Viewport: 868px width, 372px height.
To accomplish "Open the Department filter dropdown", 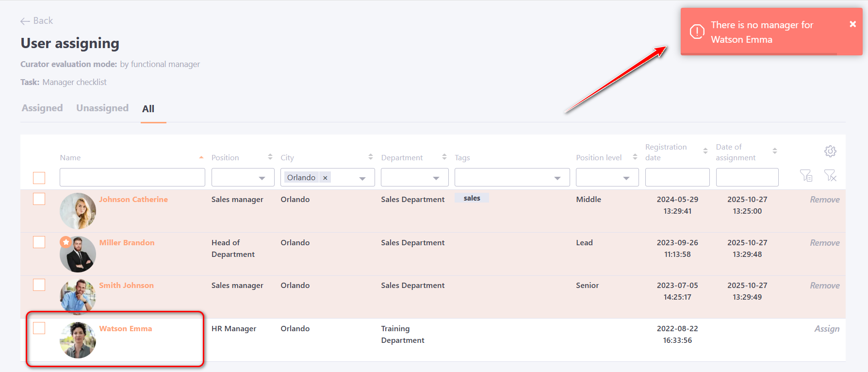I will pyautogui.click(x=436, y=178).
